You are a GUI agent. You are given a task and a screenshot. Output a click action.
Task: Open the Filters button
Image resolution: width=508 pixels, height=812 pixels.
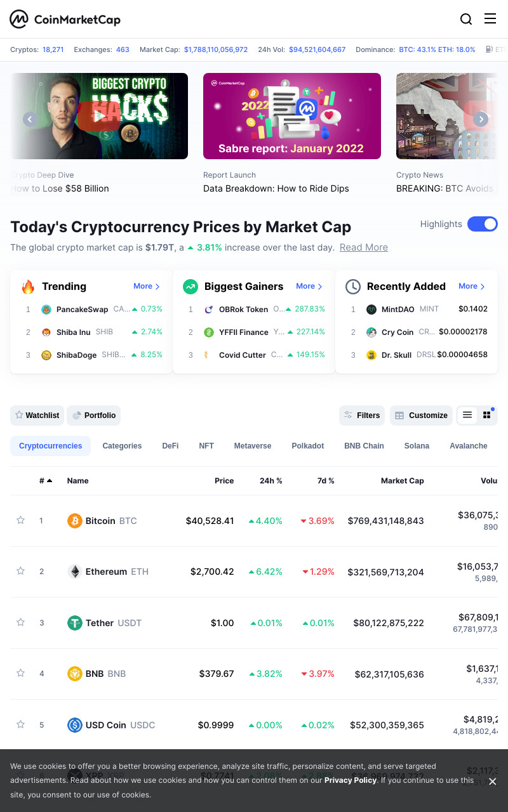pos(362,416)
